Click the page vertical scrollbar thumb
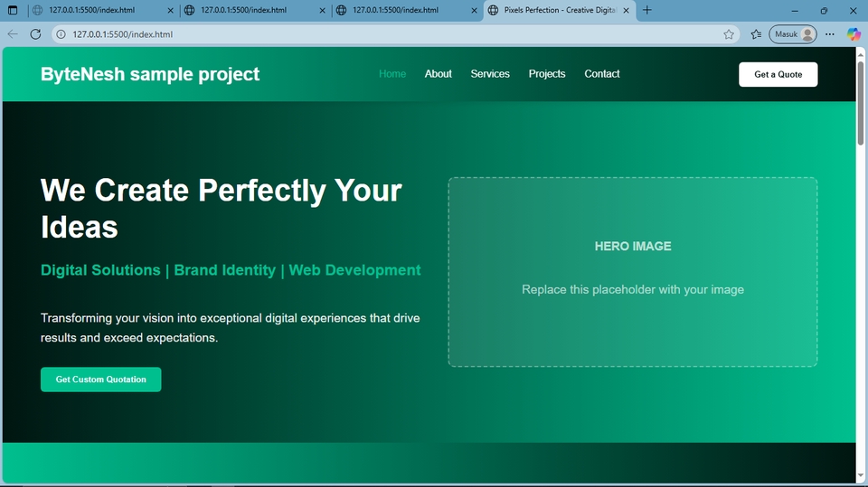868x487 pixels. pyautogui.click(x=860, y=102)
